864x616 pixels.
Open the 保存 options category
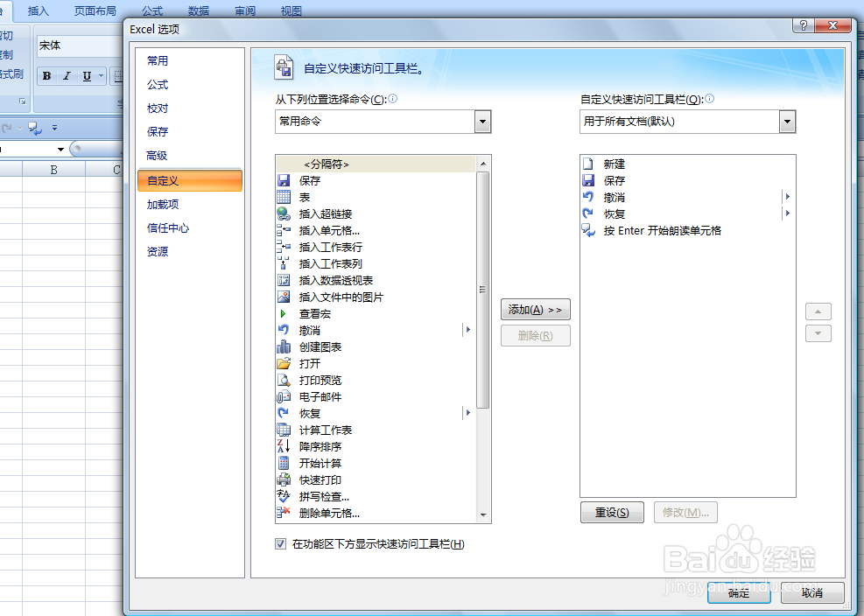click(x=158, y=131)
